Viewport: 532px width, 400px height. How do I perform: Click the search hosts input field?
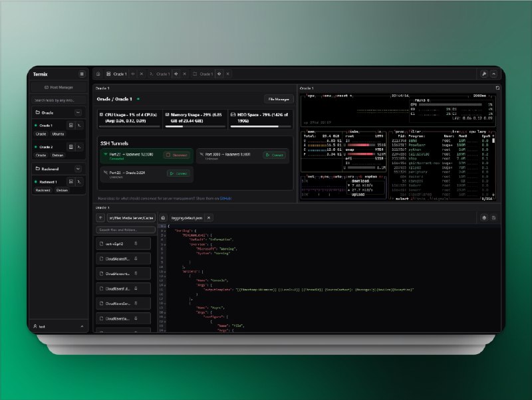[59, 100]
